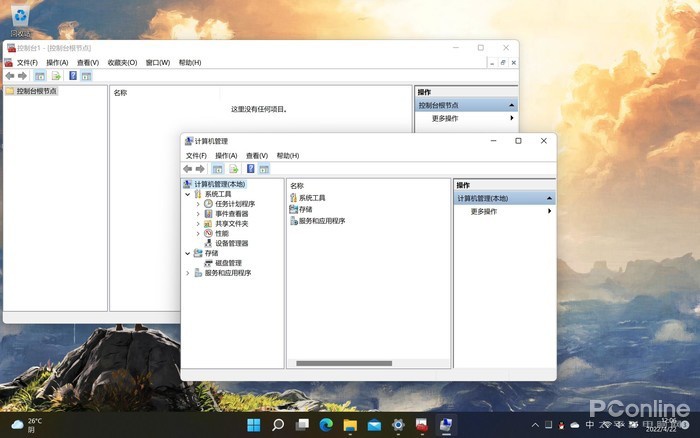Select Disk Management (磁盘管理) node
The image size is (700, 438).
tap(228, 263)
